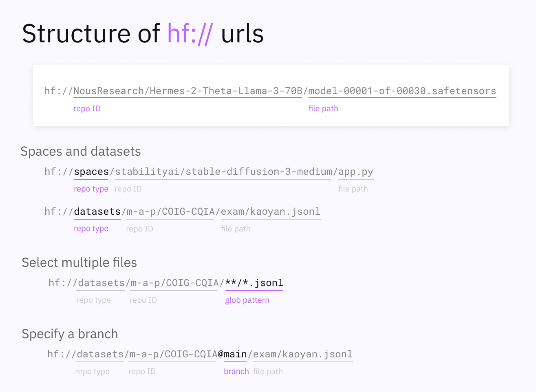Select the model-00001-of-00030.safetensors file path text
Viewport: 536px width, 392px height.
pyautogui.click(x=402, y=91)
